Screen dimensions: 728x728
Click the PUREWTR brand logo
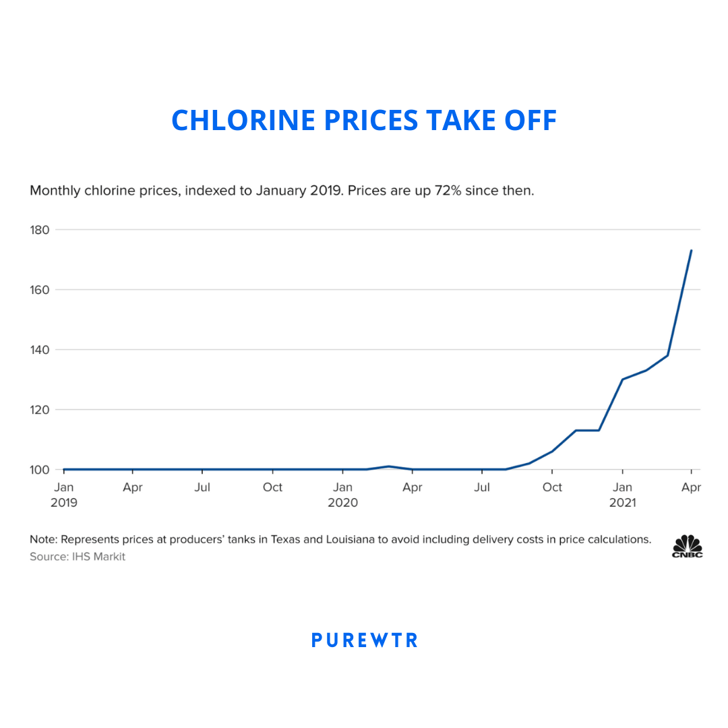pyautogui.click(x=364, y=640)
